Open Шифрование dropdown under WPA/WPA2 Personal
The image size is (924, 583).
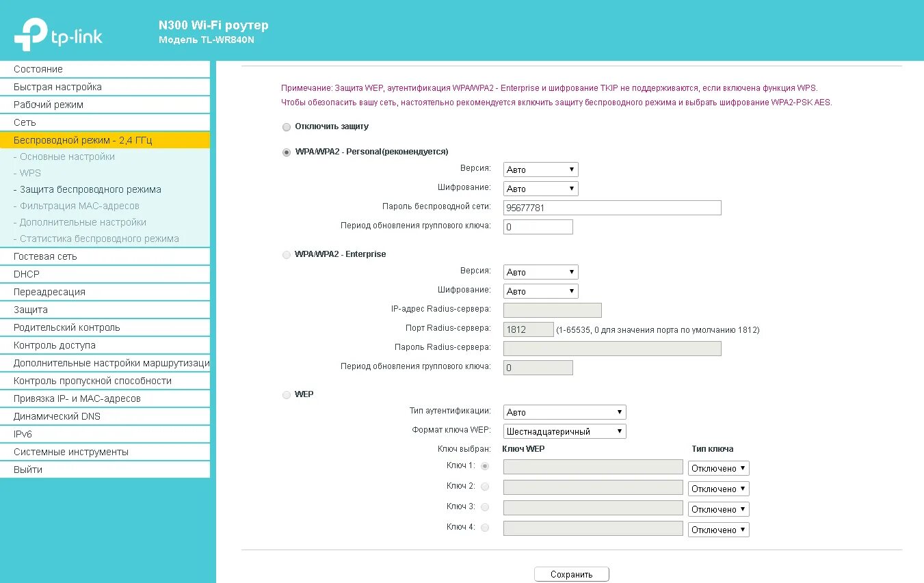pyautogui.click(x=541, y=189)
